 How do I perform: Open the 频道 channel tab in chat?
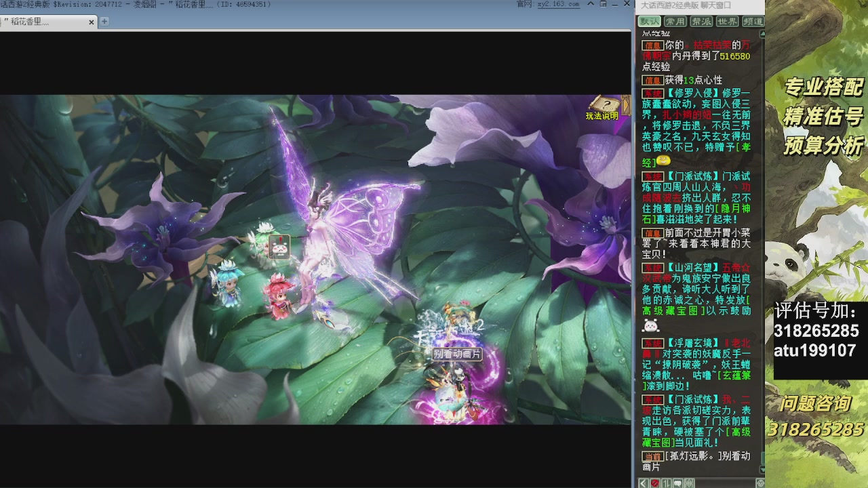752,22
